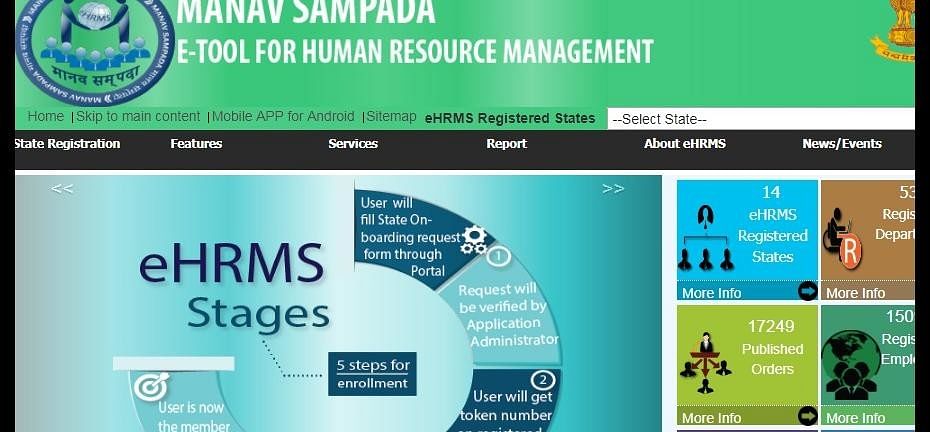Image resolution: width=930 pixels, height=432 pixels.
Task: Open the About eHRMS menu
Action: 685,144
